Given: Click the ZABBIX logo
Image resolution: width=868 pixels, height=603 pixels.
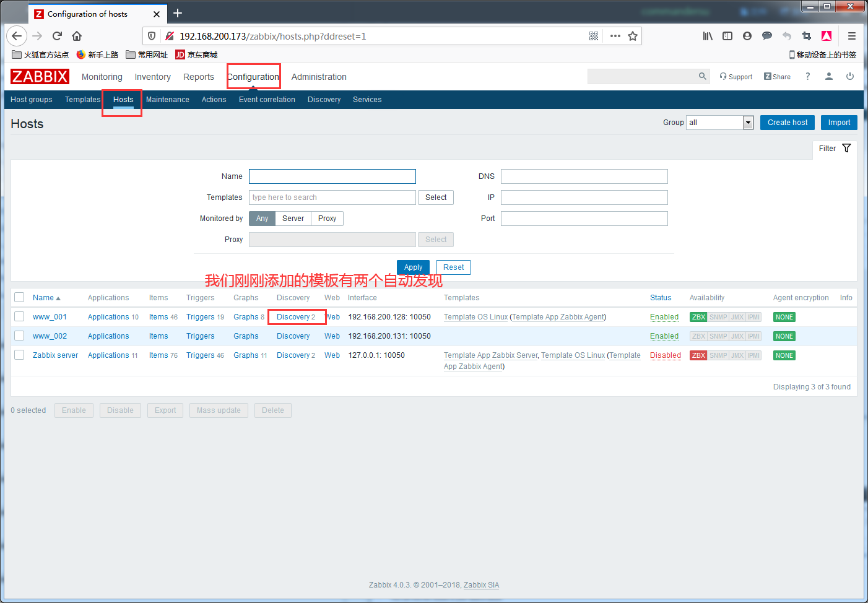Looking at the screenshot, I should click(x=40, y=77).
